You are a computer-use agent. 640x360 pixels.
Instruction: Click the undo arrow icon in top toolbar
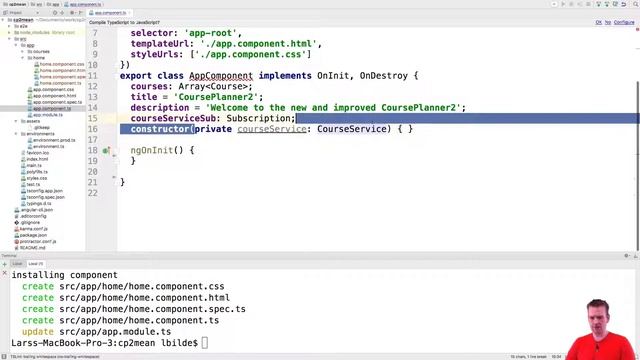(624, 4)
